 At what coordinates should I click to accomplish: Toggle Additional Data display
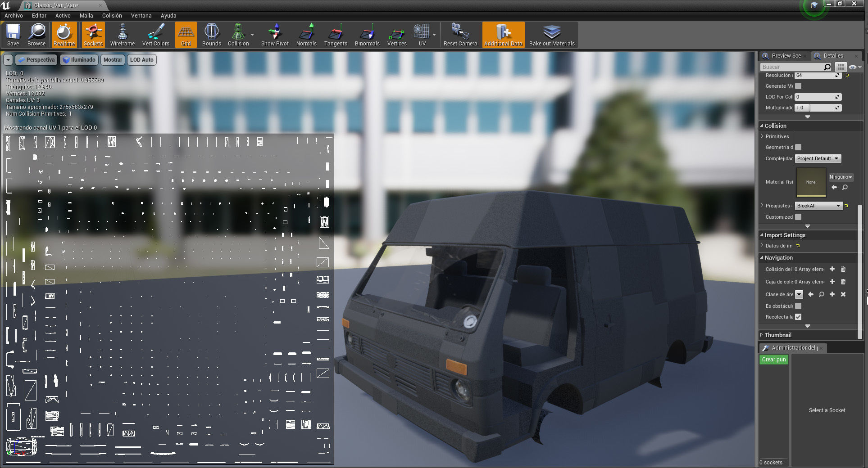click(503, 35)
